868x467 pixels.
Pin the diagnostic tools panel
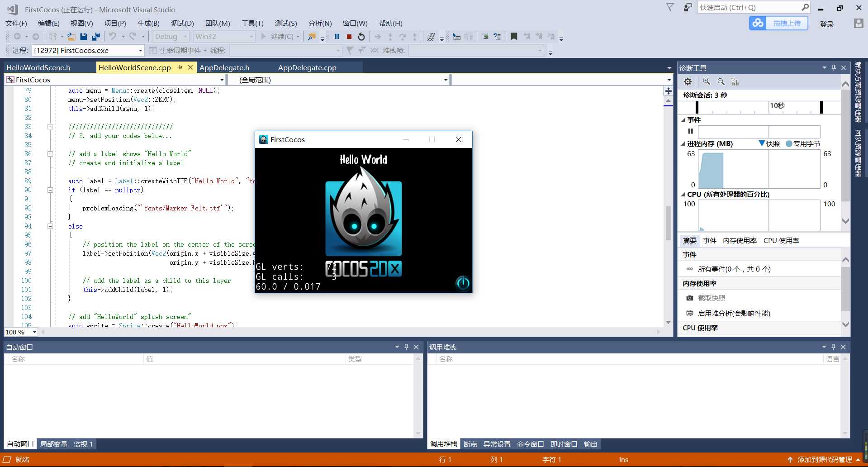tap(834, 68)
